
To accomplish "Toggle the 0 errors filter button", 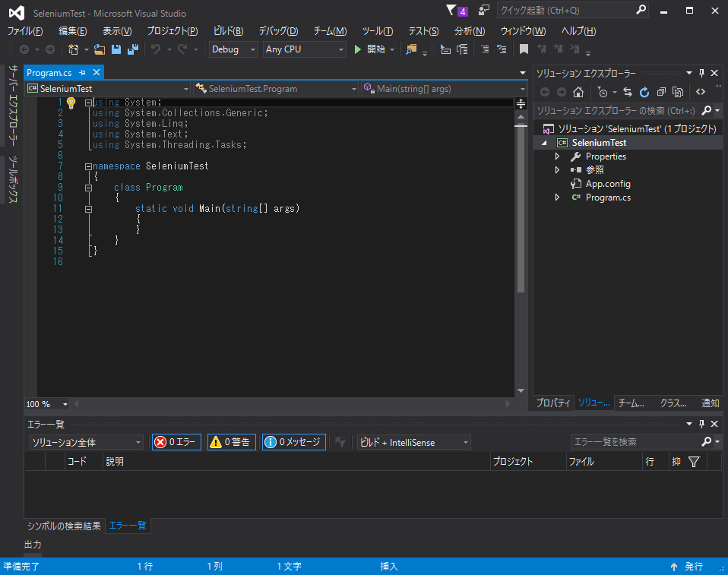I will 176,442.
